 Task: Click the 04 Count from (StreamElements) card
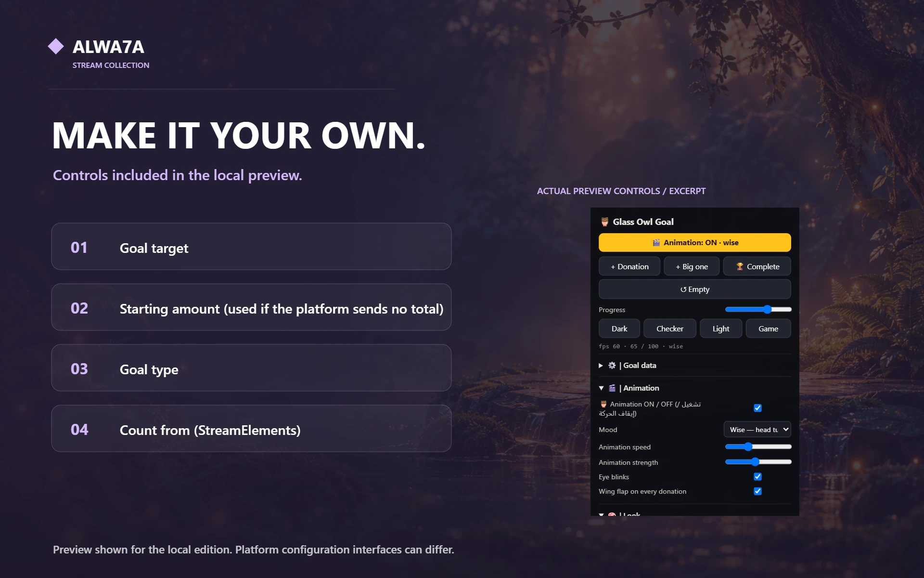[251, 429]
